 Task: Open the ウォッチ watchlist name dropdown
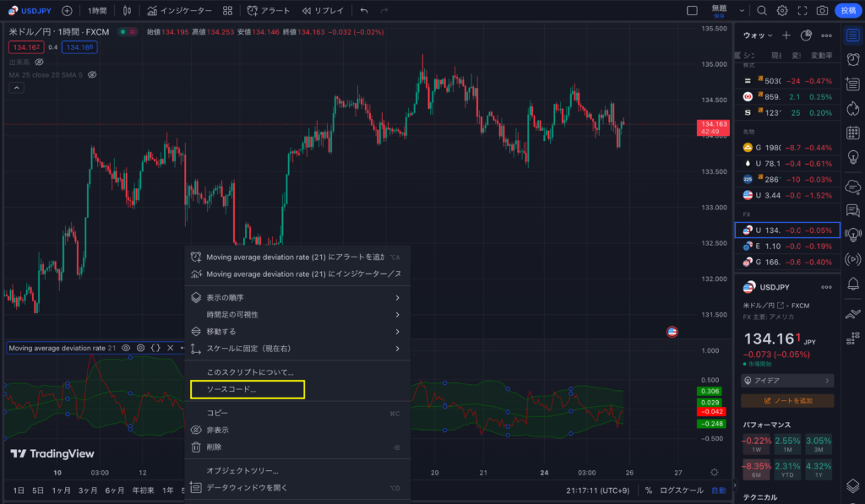pyautogui.click(x=758, y=35)
